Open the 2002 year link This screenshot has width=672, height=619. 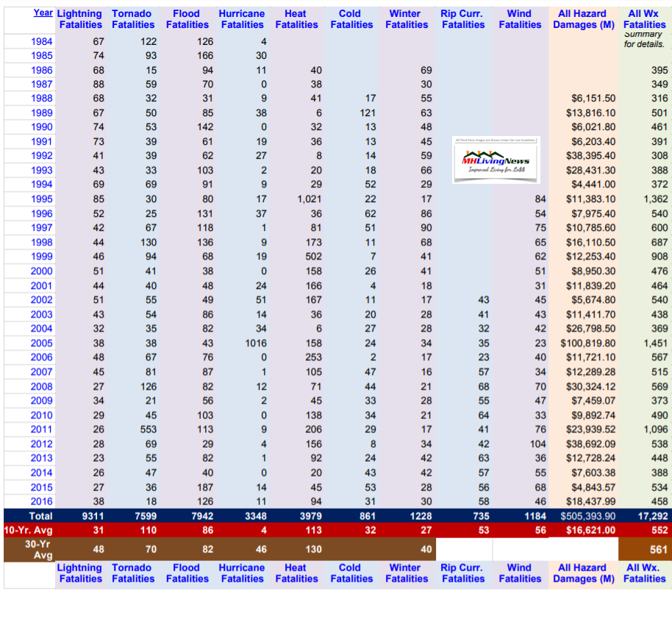coord(42,300)
